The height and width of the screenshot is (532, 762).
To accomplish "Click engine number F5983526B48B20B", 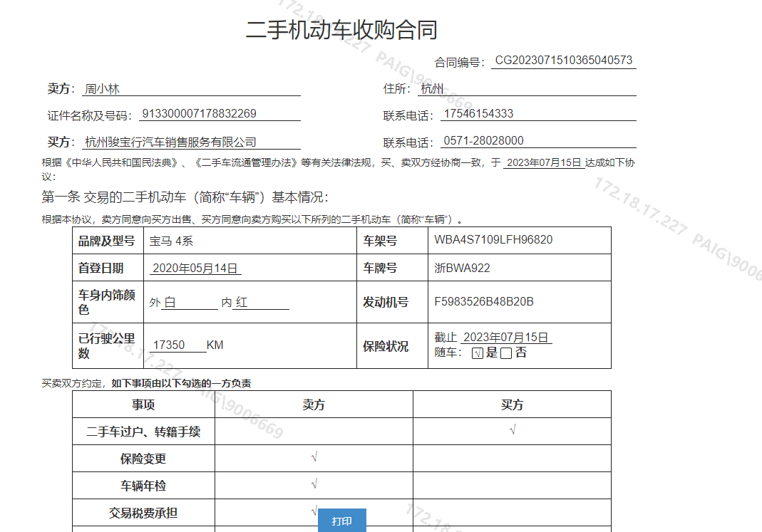I will point(483,301).
